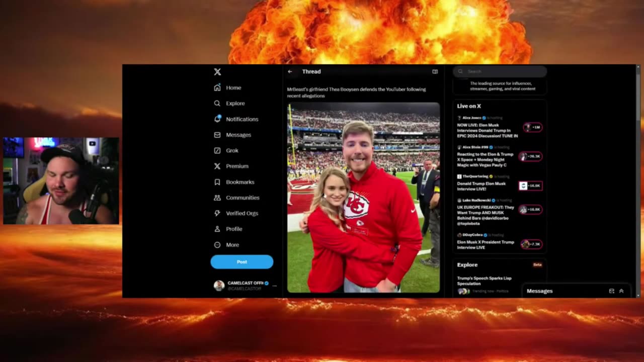The height and width of the screenshot is (362, 644).
Task: Click DDayCobra host name
Action: (x=472, y=235)
